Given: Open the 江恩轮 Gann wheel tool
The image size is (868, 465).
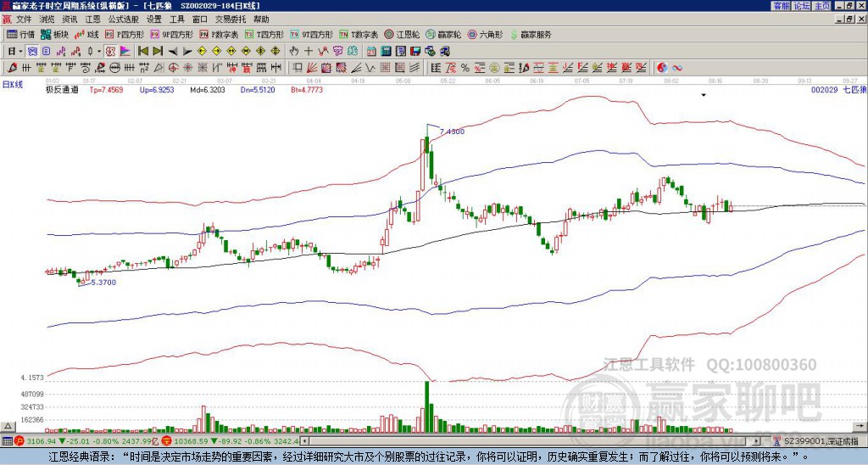Looking at the screenshot, I should tap(402, 34).
